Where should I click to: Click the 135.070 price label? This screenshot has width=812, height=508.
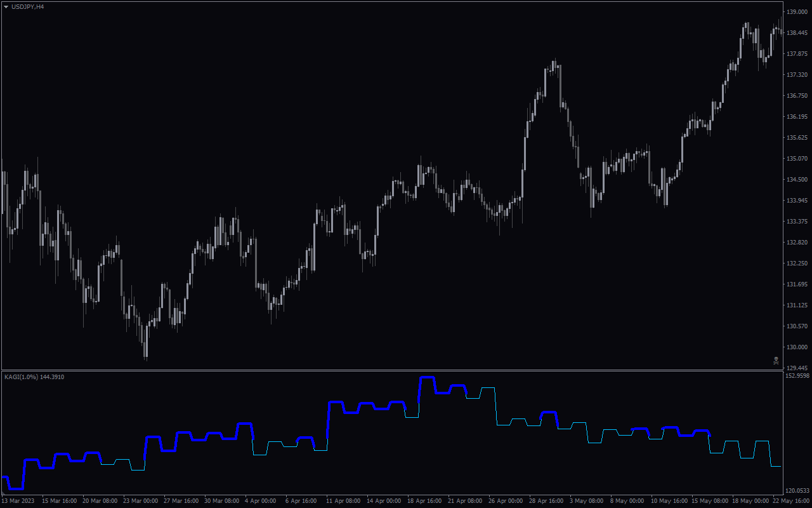[797, 159]
